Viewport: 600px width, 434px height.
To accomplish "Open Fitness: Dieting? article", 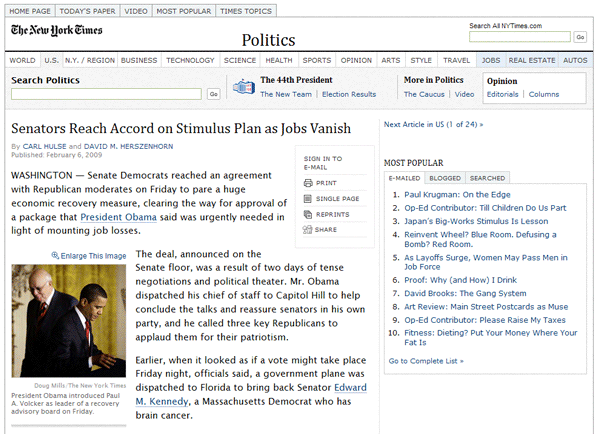I will (491, 338).
